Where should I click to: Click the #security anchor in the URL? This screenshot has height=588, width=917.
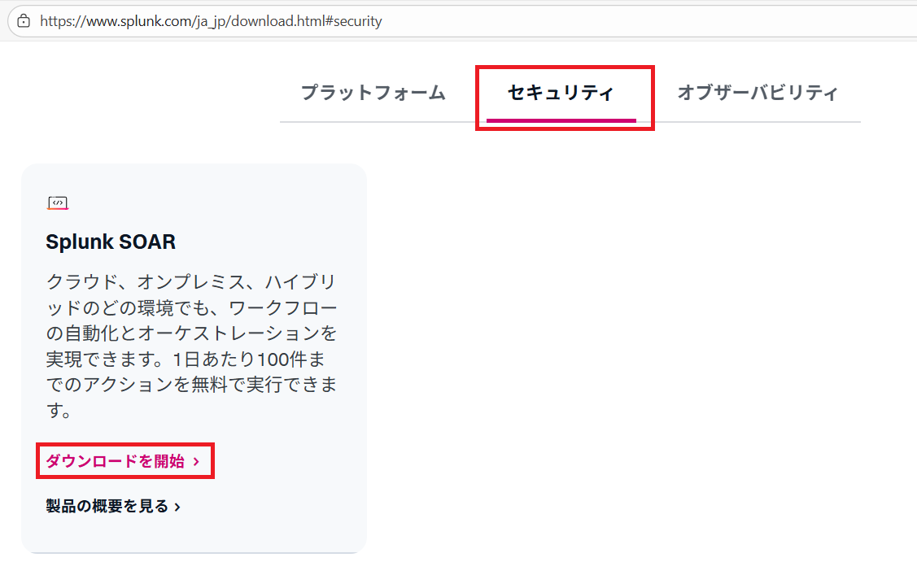coord(354,21)
